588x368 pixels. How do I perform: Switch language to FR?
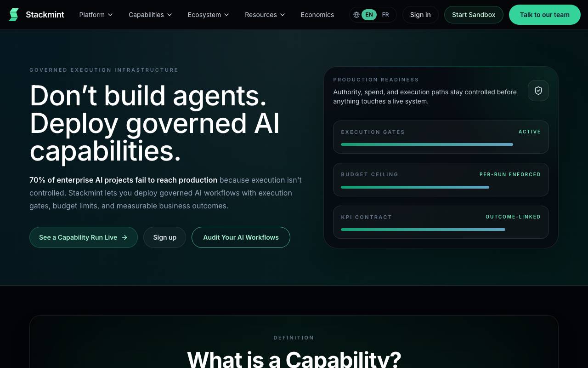tap(385, 15)
